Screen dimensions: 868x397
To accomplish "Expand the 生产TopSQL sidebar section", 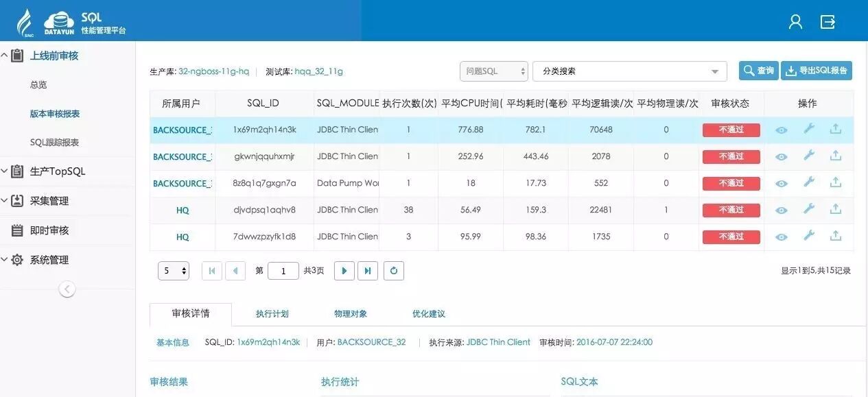I will [4, 171].
